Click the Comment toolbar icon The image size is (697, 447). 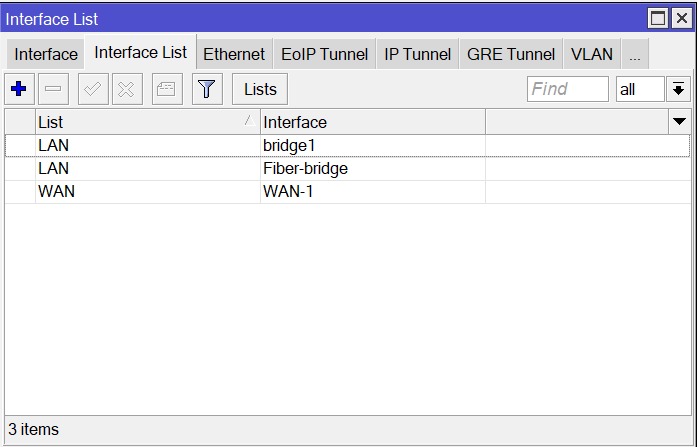(x=167, y=89)
